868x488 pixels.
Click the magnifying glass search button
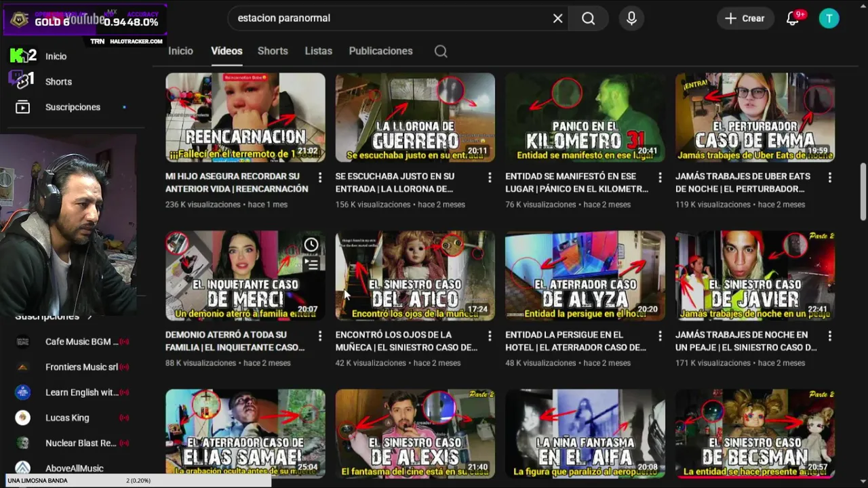(x=588, y=18)
